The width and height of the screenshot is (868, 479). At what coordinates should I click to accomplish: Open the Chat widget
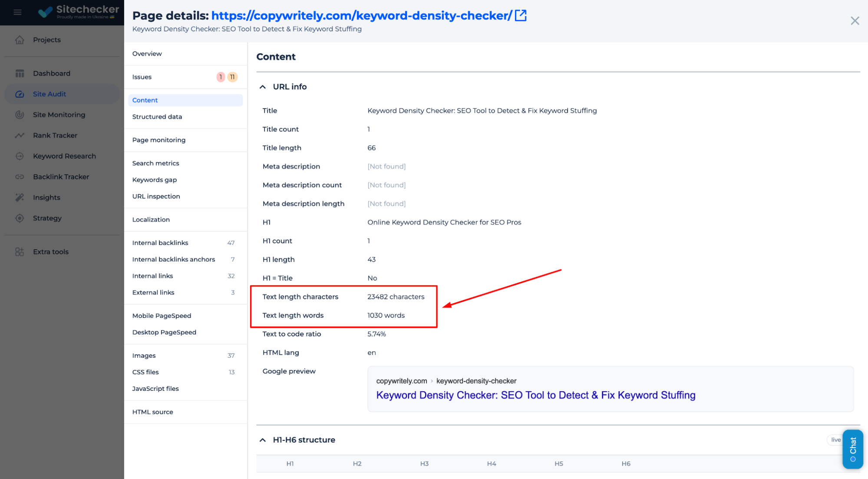click(x=853, y=449)
